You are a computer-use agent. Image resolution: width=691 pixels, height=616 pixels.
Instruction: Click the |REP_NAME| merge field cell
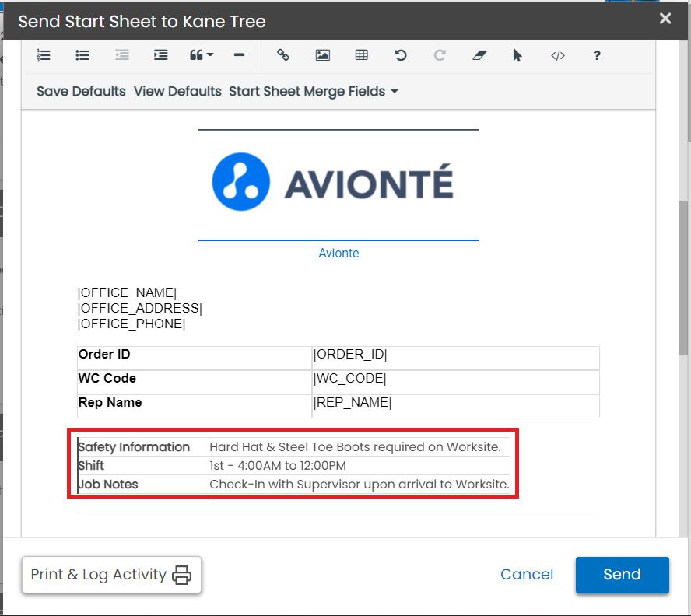(x=456, y=406)
